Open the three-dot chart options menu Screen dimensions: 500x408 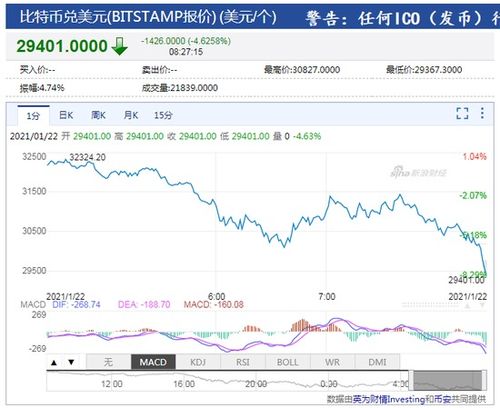coord(482,113)
